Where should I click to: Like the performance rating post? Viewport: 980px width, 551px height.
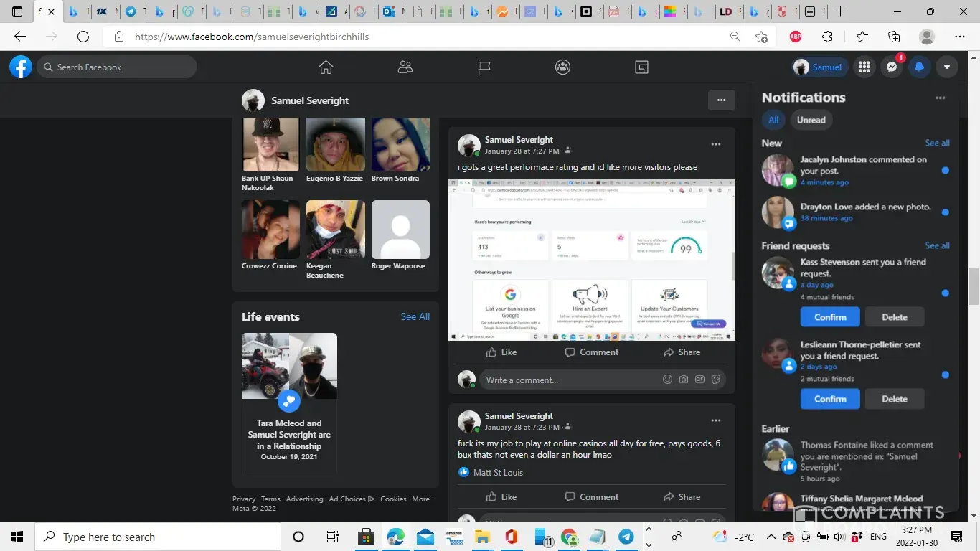tap(501, 352)
